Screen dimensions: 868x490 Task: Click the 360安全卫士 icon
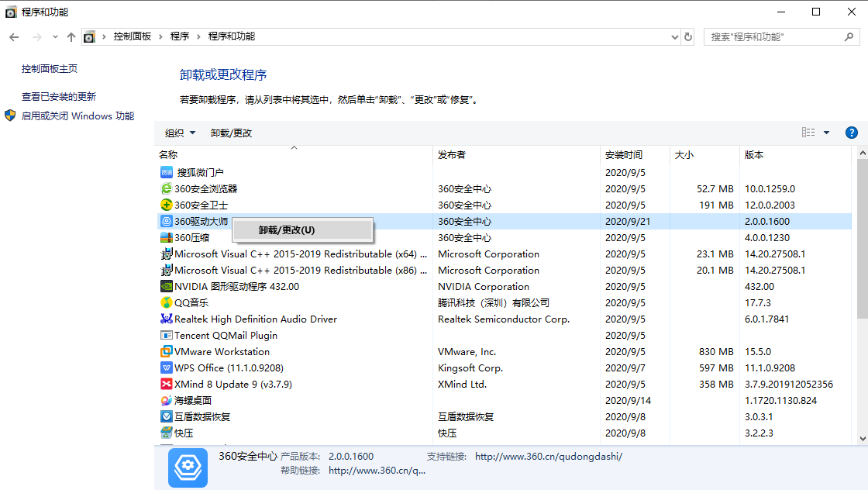click(166, 205)
